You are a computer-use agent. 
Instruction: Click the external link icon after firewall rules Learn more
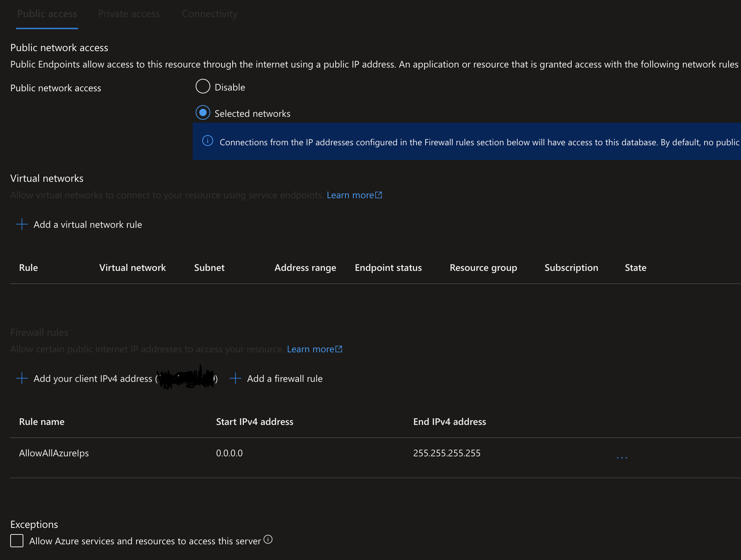(x=338, y=349)
